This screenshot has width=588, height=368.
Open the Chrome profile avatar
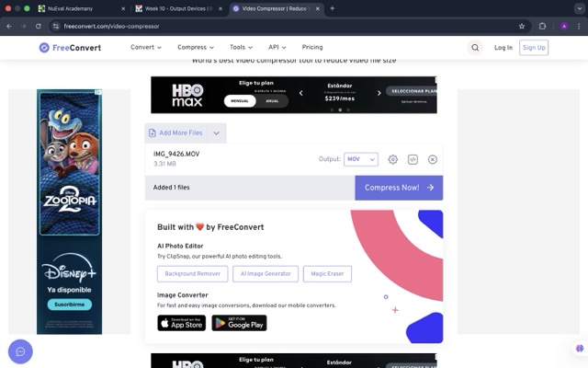[564, 27]
